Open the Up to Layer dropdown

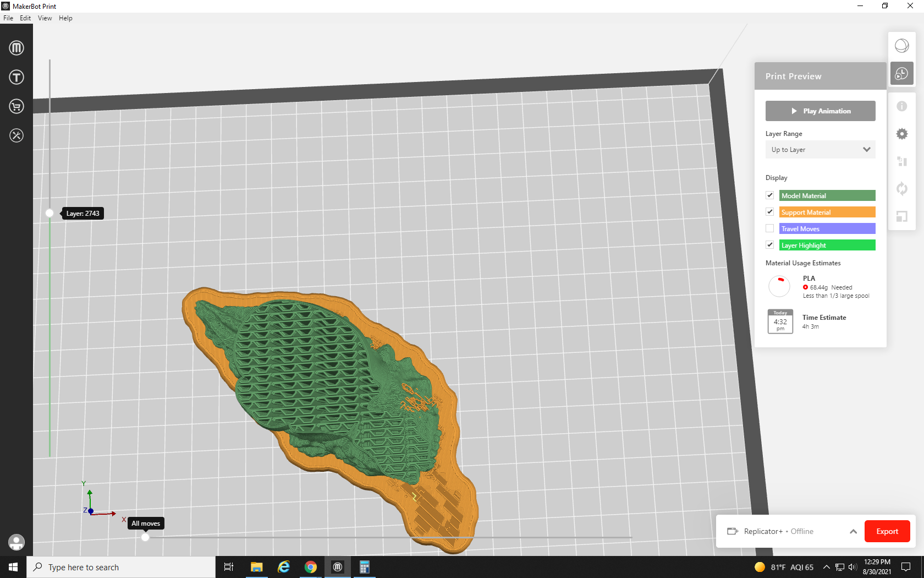pos(820,150)
